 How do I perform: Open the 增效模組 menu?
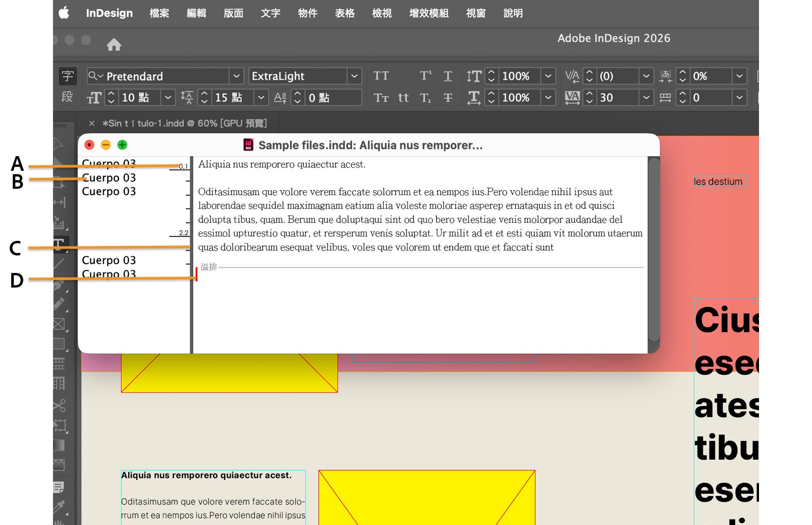tap(429, 13)
